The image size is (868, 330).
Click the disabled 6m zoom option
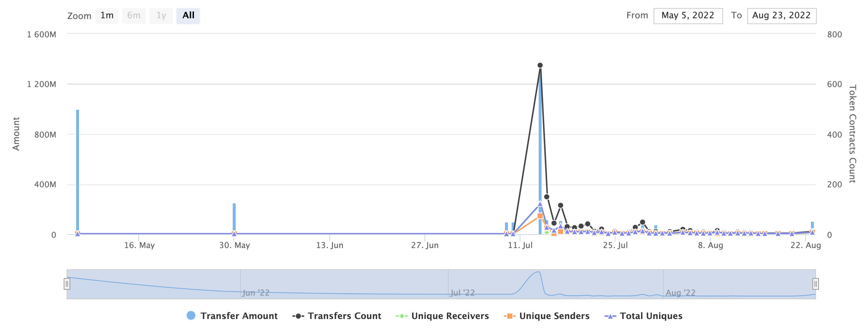(x=134, y=16)
